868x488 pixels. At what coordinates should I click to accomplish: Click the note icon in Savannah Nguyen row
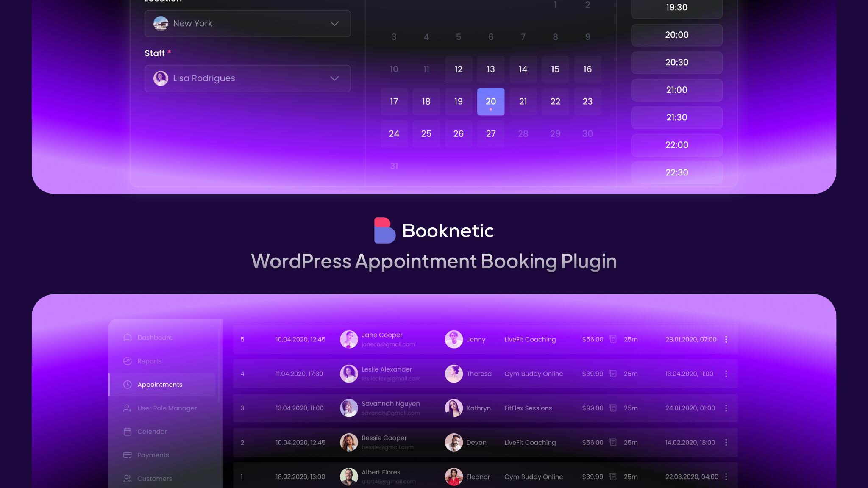pos(612,408)
